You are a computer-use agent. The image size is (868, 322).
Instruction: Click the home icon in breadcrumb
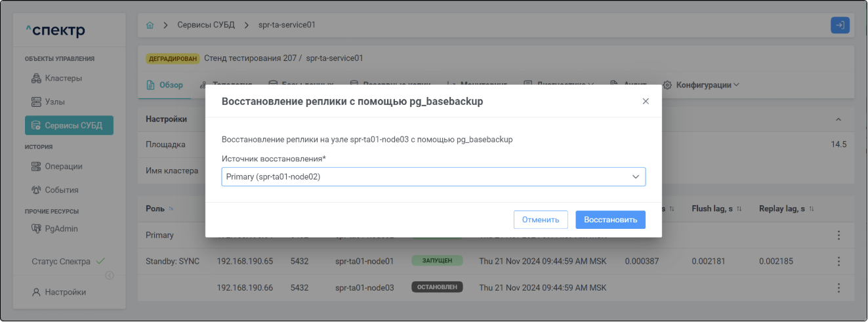coord(150,25)
